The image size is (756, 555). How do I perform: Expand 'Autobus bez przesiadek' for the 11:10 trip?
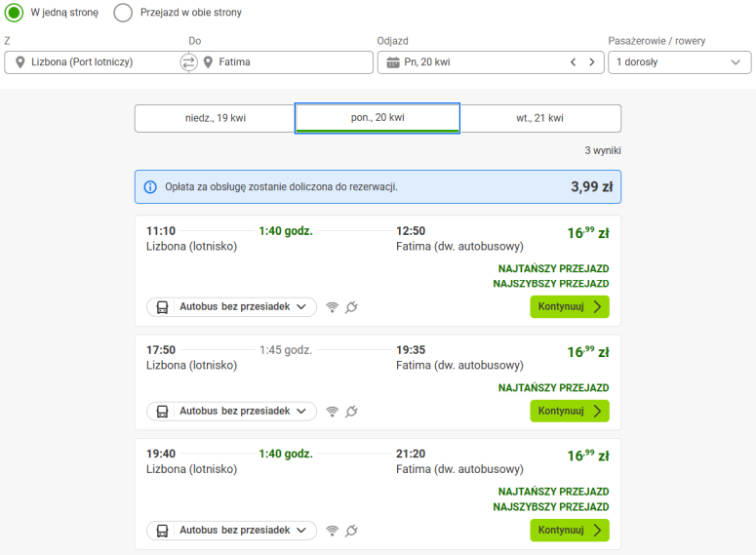[231, 306]
